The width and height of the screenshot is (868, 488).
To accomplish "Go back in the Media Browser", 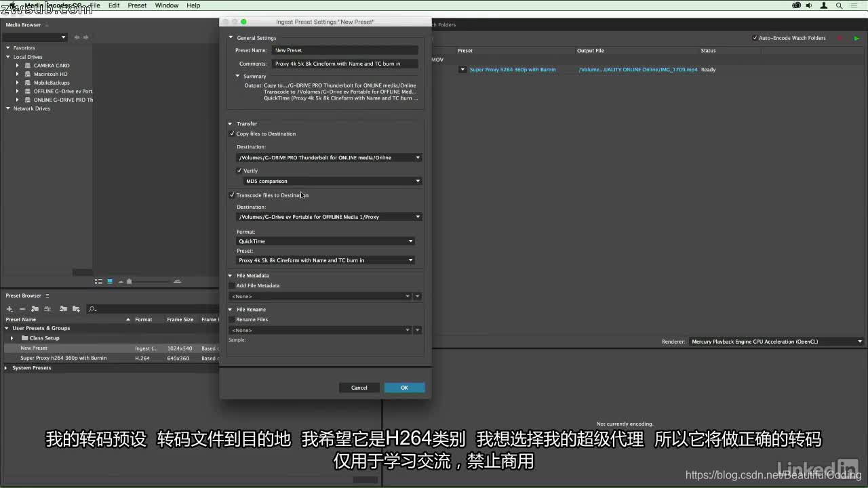I will point(77,37).
